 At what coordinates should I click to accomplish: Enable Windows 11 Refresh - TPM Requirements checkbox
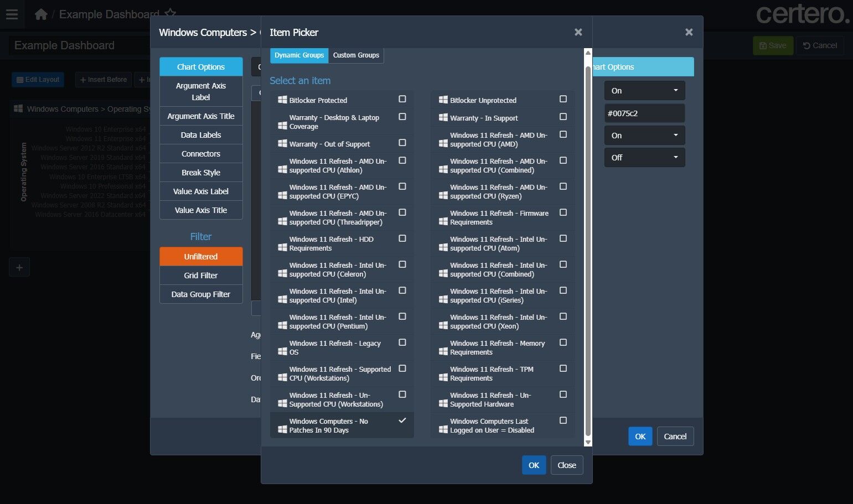click(563, 368)
